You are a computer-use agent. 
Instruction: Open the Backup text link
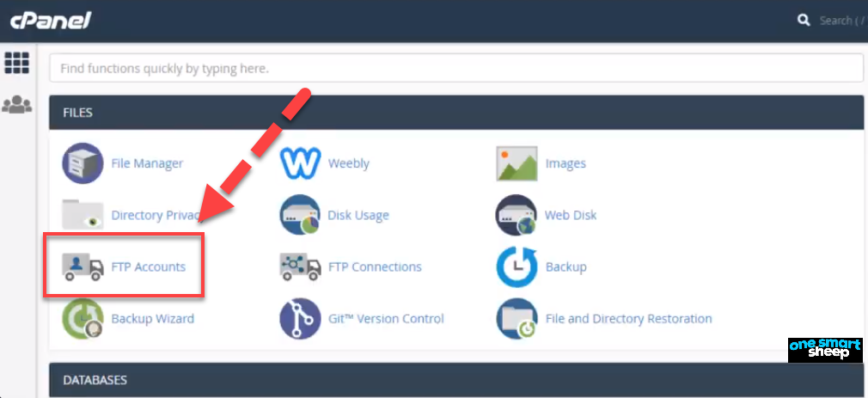565,266
